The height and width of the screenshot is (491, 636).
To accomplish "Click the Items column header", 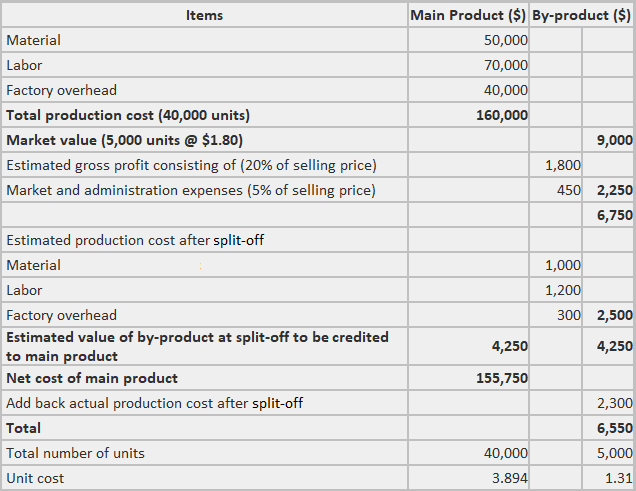I will [204, 15].
